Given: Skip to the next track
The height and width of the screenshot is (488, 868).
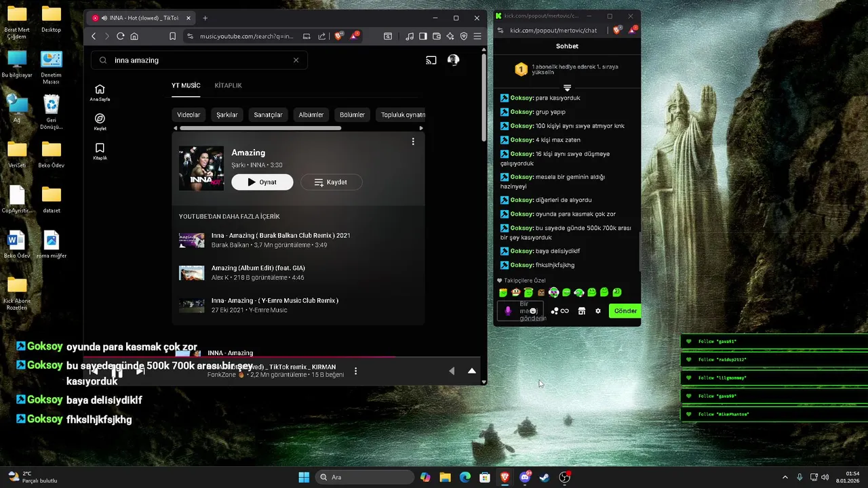Looking at the screenshot, I should (140, 371).
